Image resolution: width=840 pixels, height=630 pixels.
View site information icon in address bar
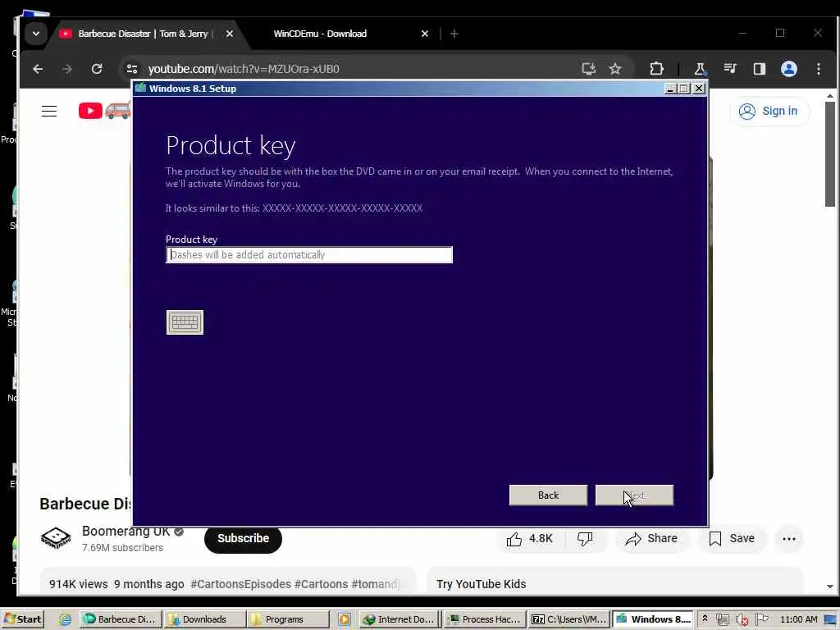(x=132, y=69)
